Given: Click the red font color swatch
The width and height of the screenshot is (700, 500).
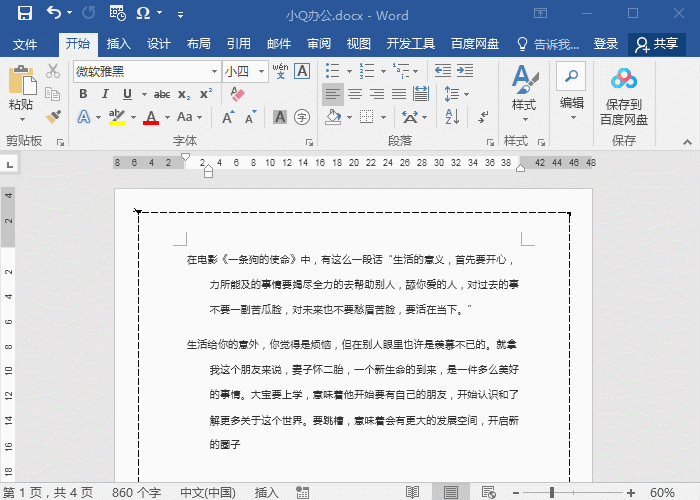Looking at the screenshot, I should [x=151, y=118].
